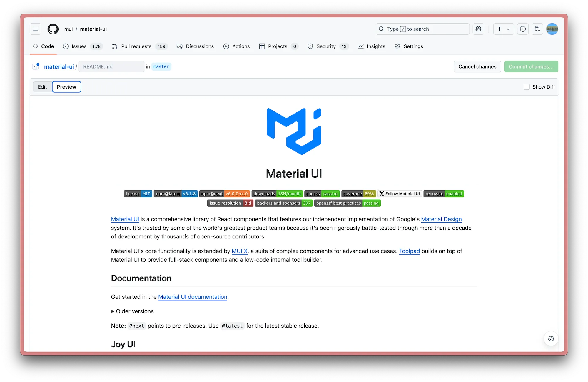
Task: Open the file tree sidebar toggle icon
Action: coord(36,66)
